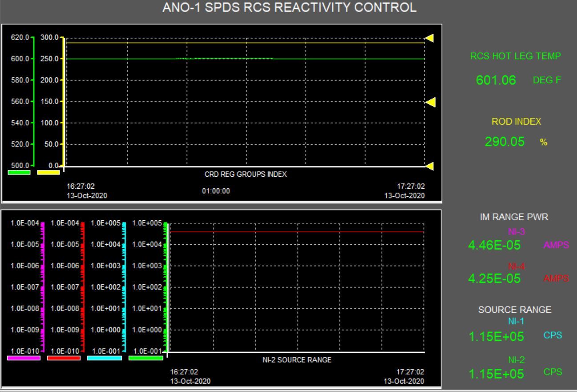This screenshot has width=577, height=392.
Task: Click the SOURCE RANGE heading
Action: pos(515,310)
